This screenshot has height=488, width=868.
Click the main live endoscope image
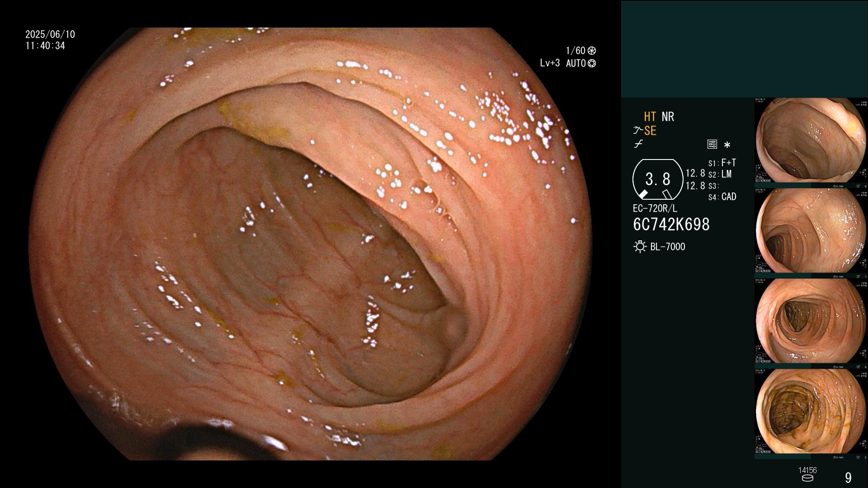coord(311,244)
